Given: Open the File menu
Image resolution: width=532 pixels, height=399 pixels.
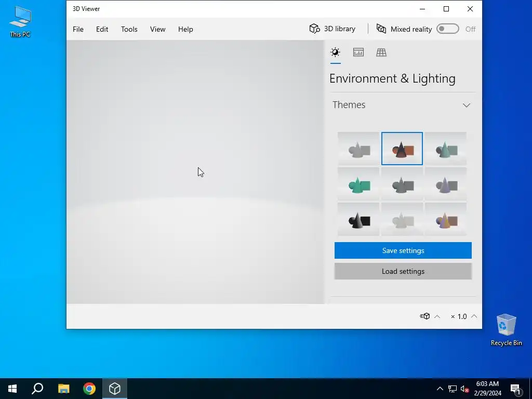Looking at the screenshot, I should 78,29.
